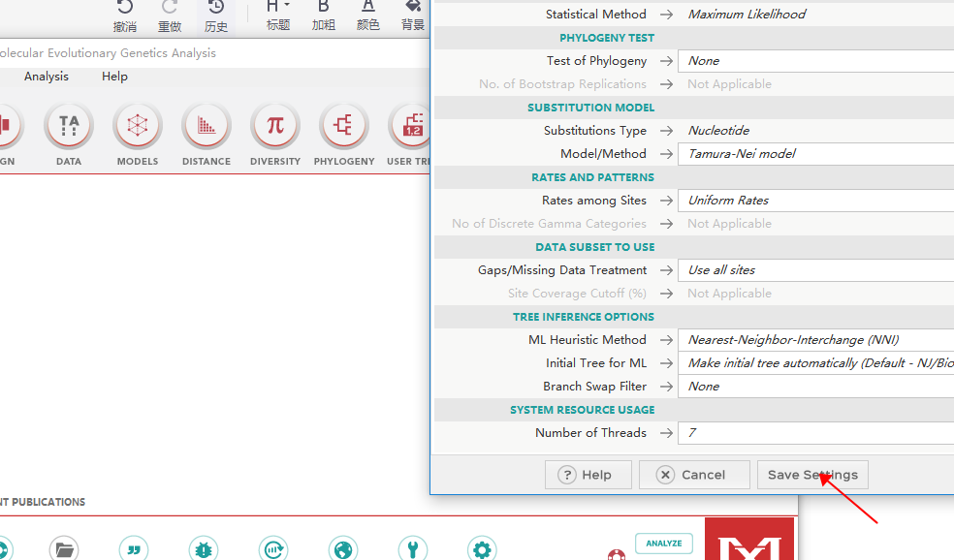The height and width of the screenshot is (560, 954).
Task: Click the TREE INFERENCE OPTIONS header
Action: (584, 317)
